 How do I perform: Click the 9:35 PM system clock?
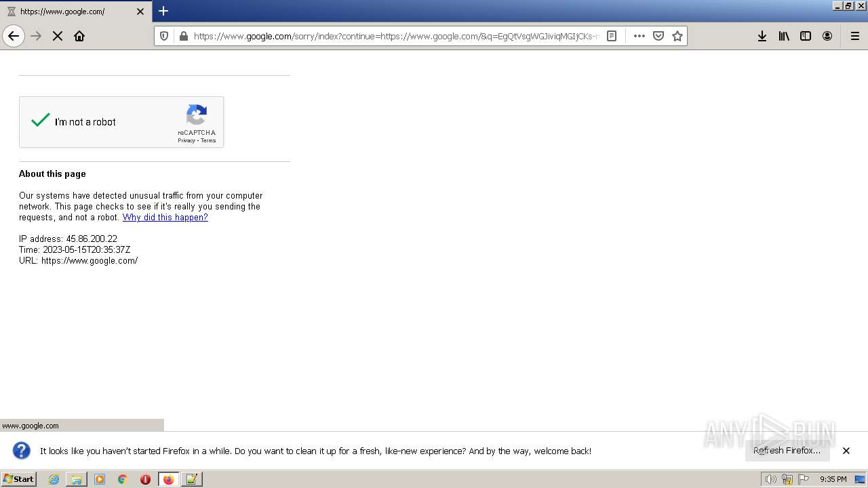[x=833, y=479]
